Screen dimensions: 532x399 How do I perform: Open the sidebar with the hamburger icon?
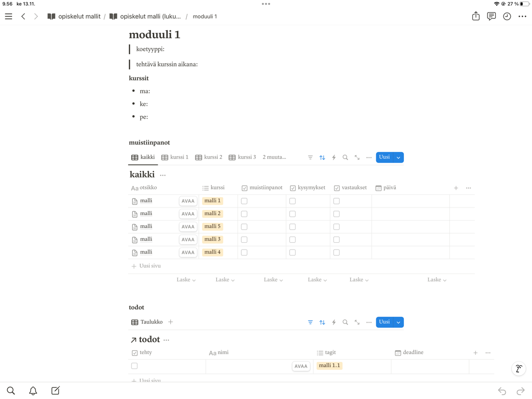[8, 16]
